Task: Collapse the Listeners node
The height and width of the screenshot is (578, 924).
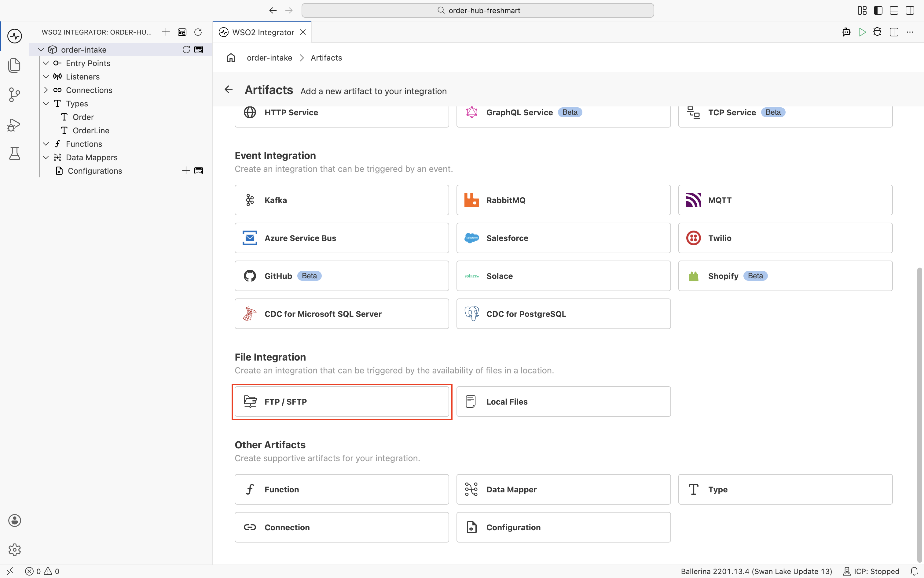Action: click(46, 76)
